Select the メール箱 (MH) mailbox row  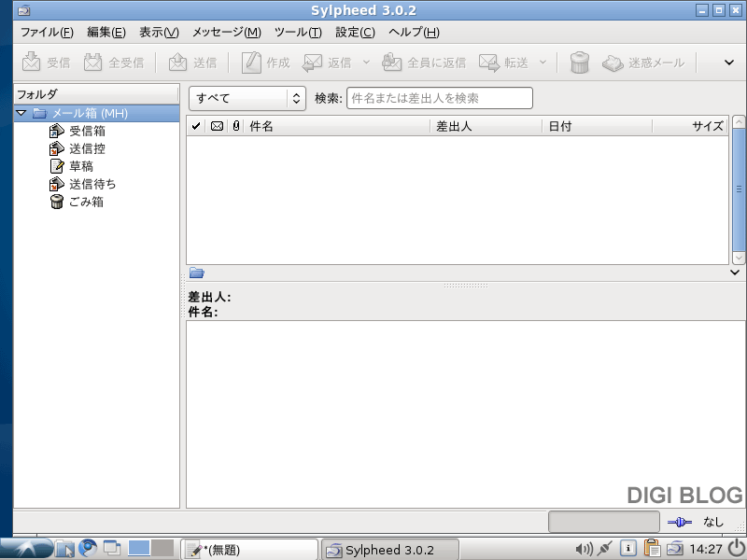click(97, 113)
